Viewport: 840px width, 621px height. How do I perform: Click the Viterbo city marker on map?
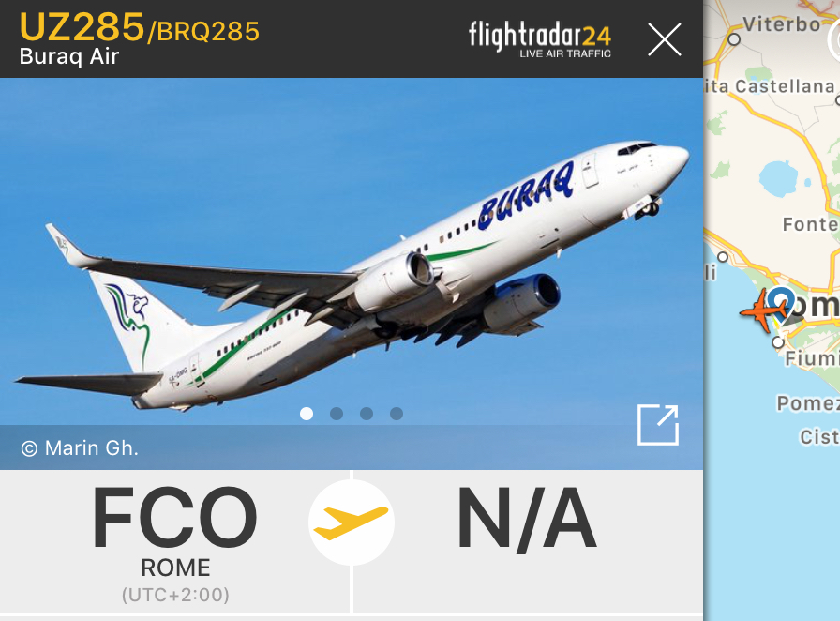[734, 39]
